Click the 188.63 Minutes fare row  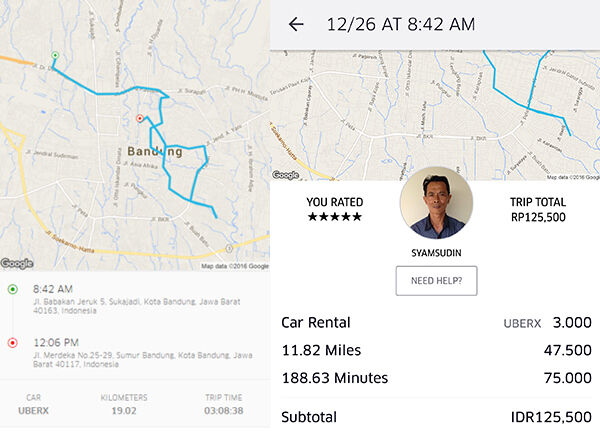pyautogui.click(x=436, y=378)
